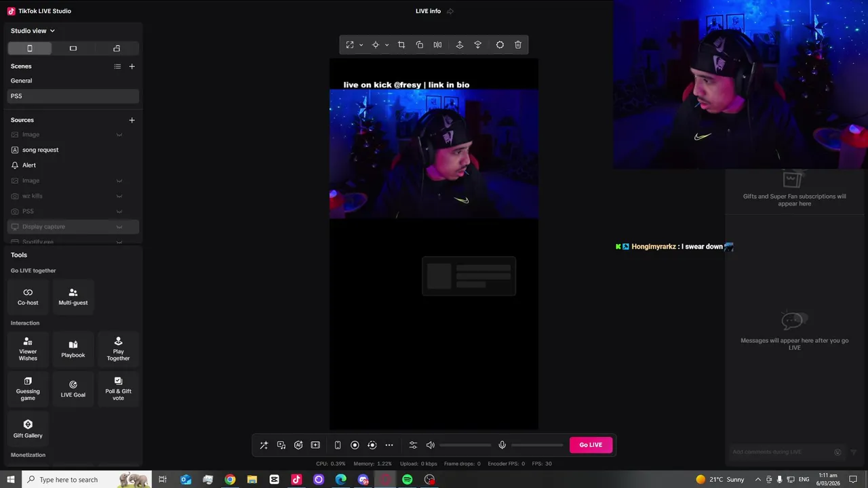Select the crop tool
Image resolution: width=868 pixels, height=488 pixels.
click(x=401, y=45)
